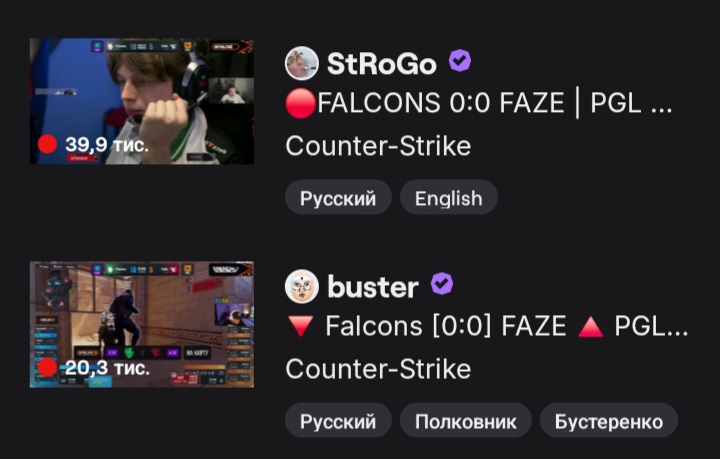Click the red up-triangle before PGL in buster's title
720x459 pixels.
coord(590,327)
